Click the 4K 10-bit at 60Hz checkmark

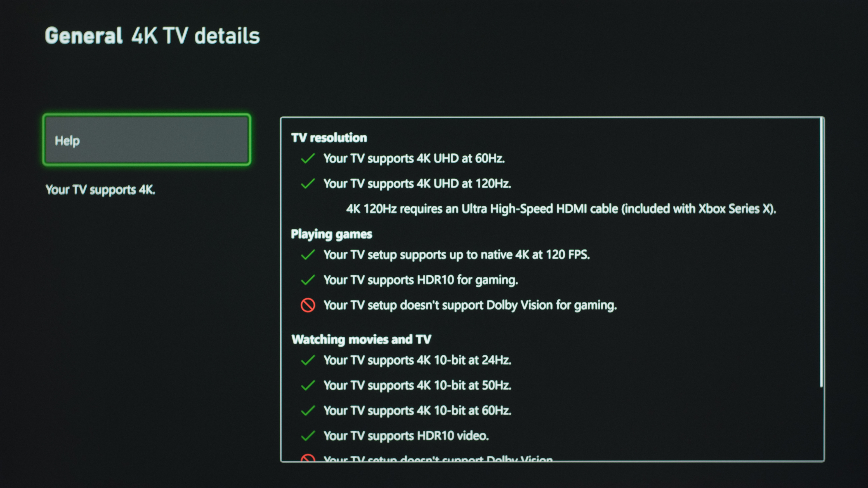tap(308, 411)
